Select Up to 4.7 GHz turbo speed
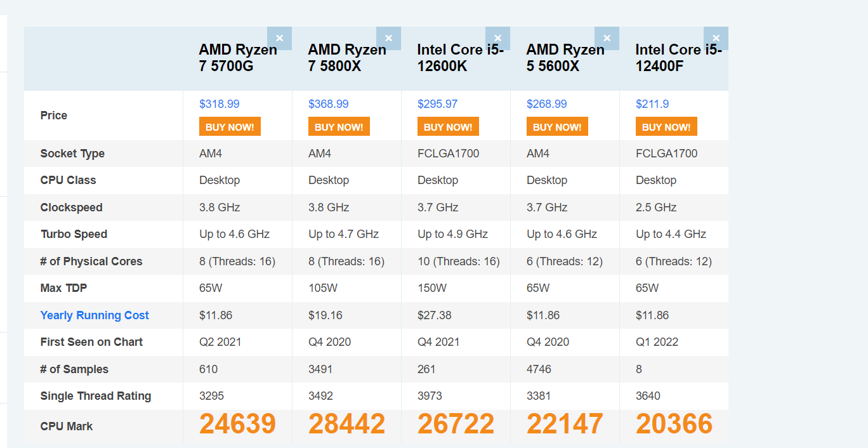Image resolution: width=868 pixels, height=448 pixels. 344,234
